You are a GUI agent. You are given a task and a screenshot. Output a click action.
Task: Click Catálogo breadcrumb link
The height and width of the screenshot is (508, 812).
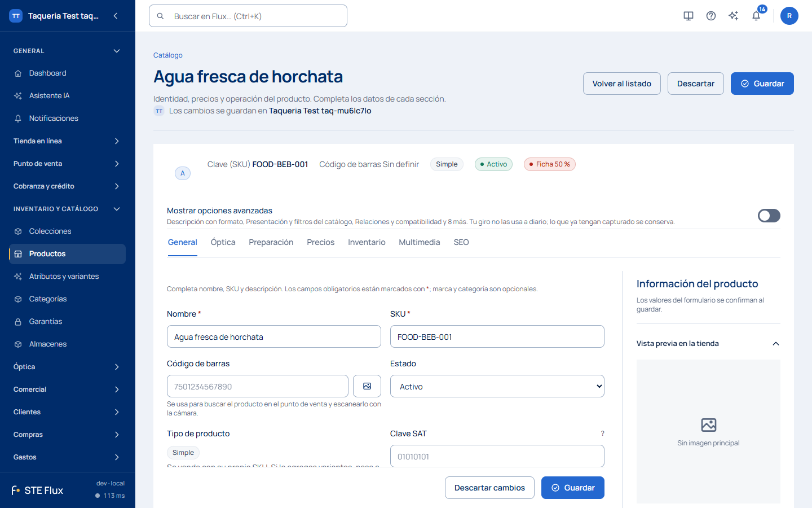point(168,55)
